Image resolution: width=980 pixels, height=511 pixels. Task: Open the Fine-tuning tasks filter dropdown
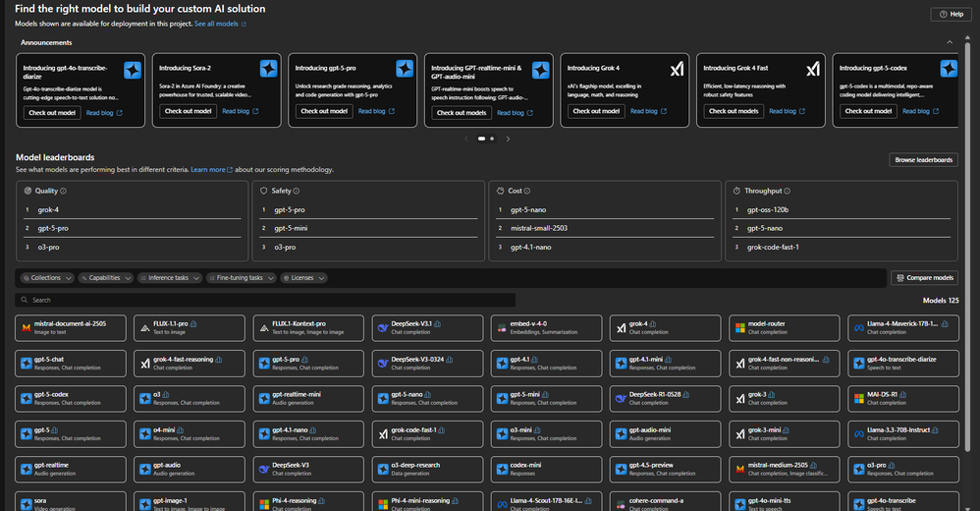[241, 278]
